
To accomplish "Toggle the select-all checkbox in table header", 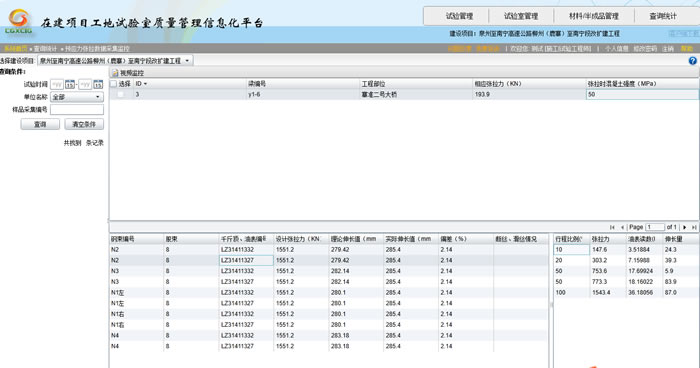I will [113, 84].
